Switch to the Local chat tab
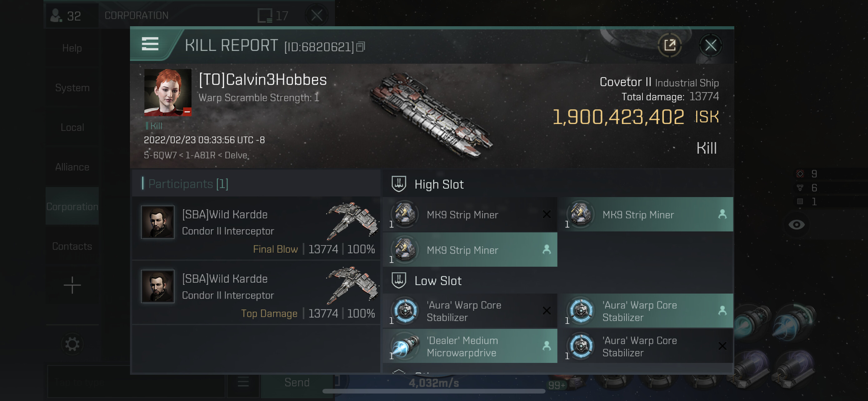This screenshot has width=868, height=401. click(x=72, y=127)
